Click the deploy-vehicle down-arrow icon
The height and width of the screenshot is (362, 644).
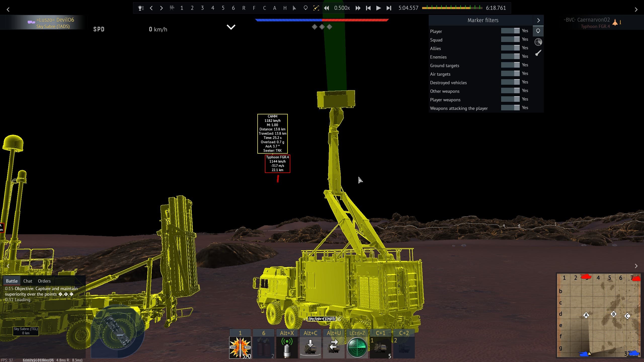(310, 348)
